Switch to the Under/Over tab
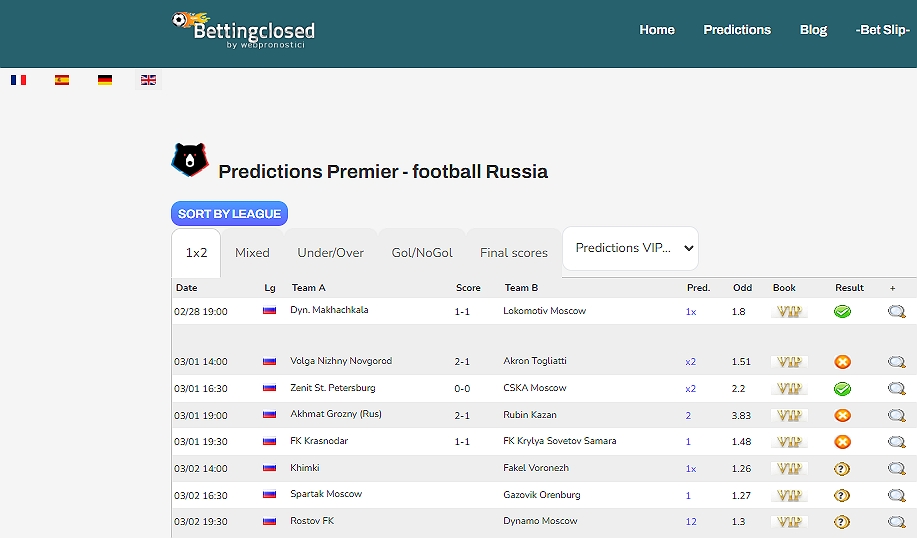Screen dimensions: 917x538 click(330, 253)
